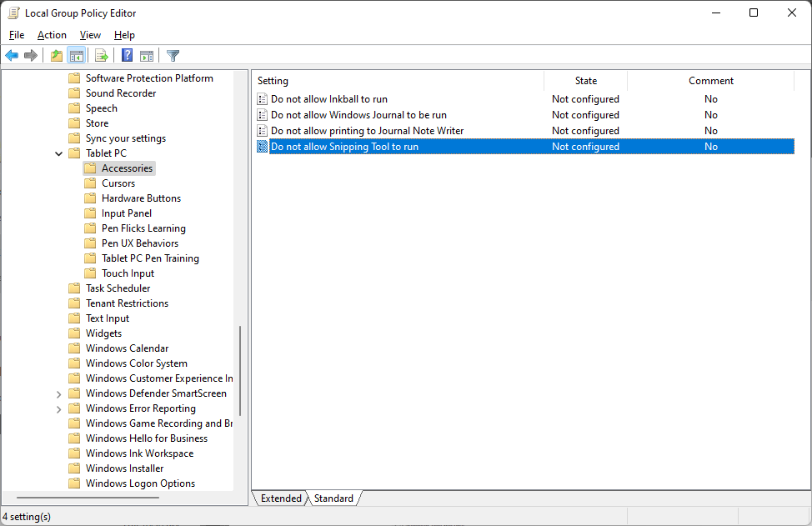Expand the Windows Defender SmartScreen node

[x=58, y=393]
